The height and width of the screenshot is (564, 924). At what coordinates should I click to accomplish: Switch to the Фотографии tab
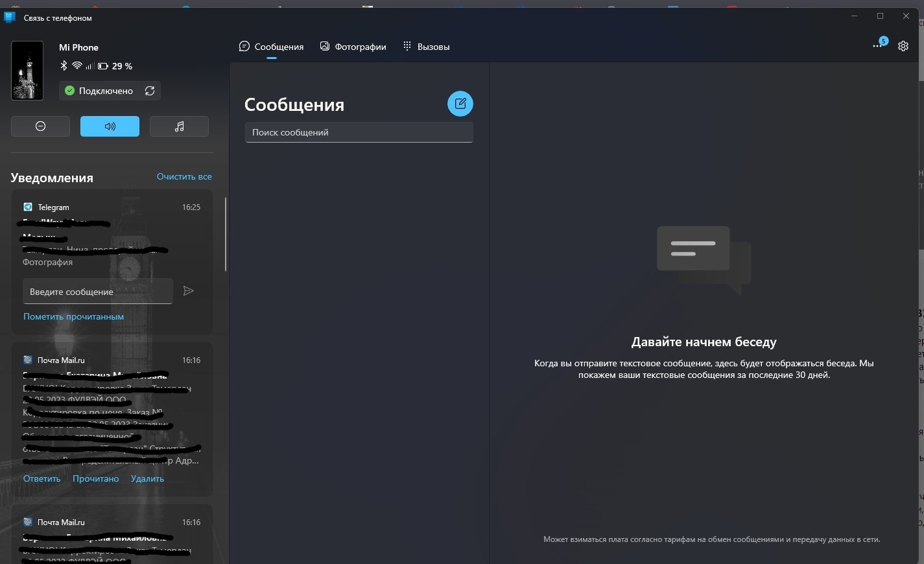tap(353, 47)
